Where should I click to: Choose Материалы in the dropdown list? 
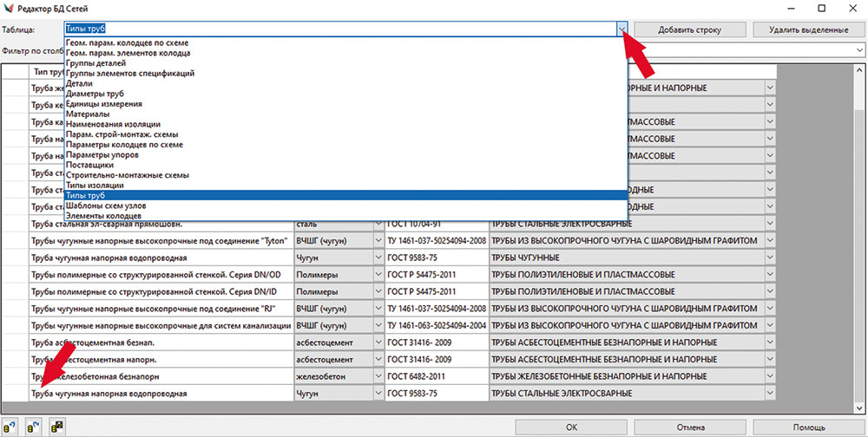(x=87, y=114)
